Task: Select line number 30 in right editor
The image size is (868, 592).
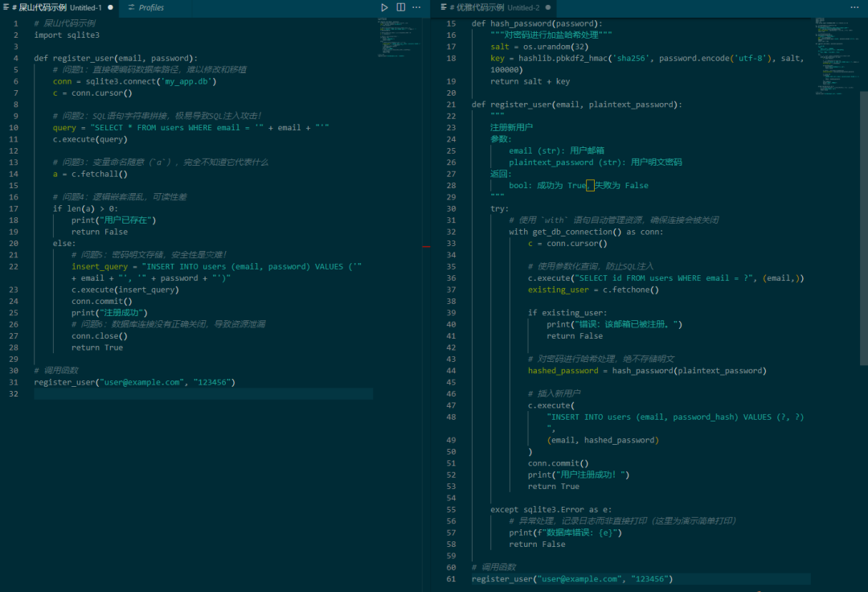Action: click(x=451, y=208)
